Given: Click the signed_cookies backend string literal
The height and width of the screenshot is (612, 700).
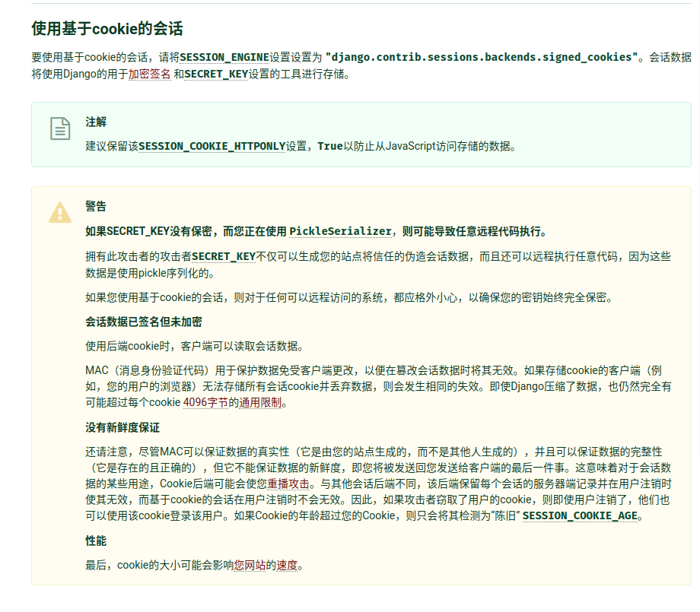Looking at the screenshot, I should (x=482, y=57).
